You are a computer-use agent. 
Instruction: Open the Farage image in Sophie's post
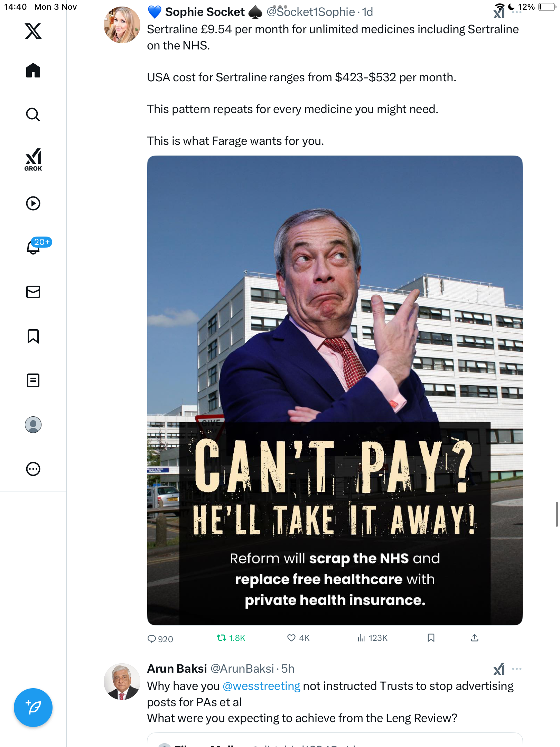335,390
